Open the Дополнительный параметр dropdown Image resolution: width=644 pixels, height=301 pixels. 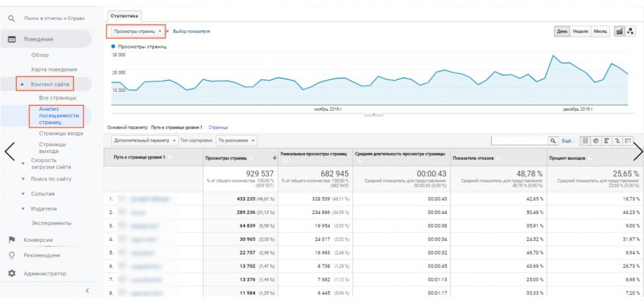[x=143, y=140]
